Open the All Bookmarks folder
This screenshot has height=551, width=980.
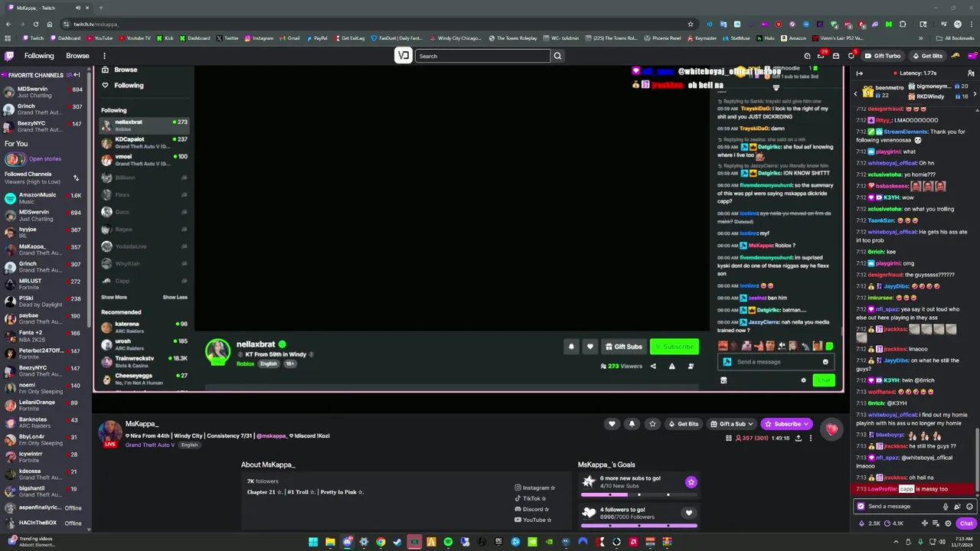click(x=955, y=37)
